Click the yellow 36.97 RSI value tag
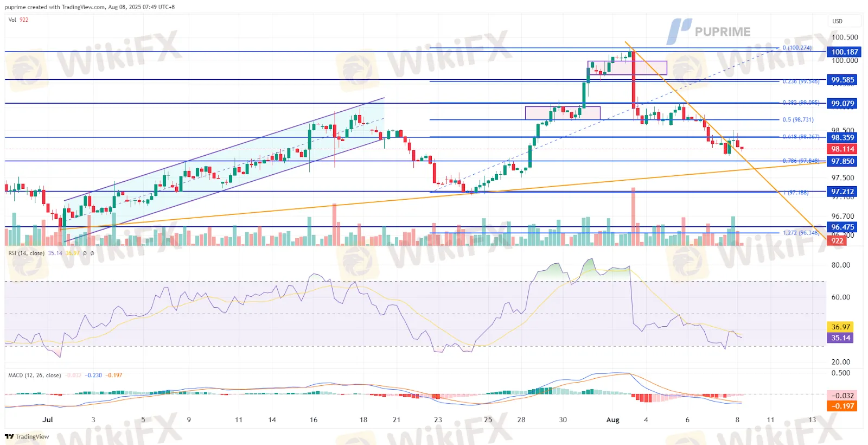Viewport: 868px width, 445px height. (840, 327)
